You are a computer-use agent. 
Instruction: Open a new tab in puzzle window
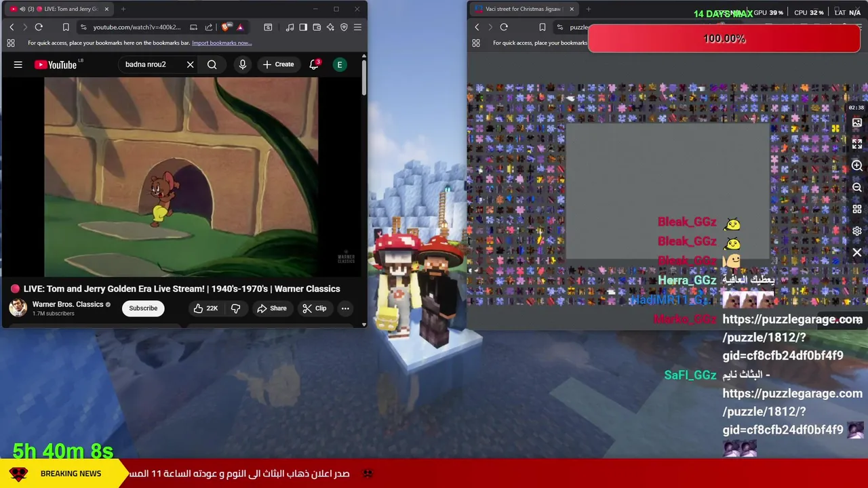click(x=588, y=9)
